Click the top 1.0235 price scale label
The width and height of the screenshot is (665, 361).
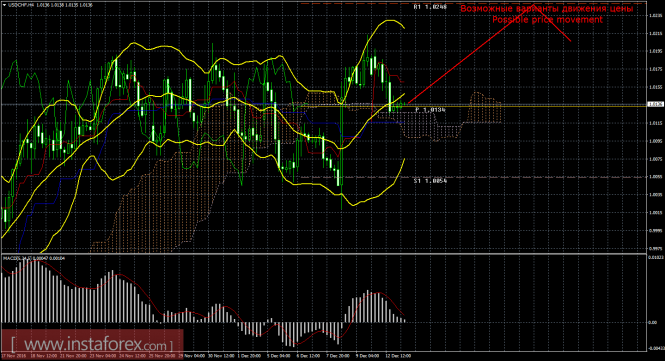[x=656, y=15]
